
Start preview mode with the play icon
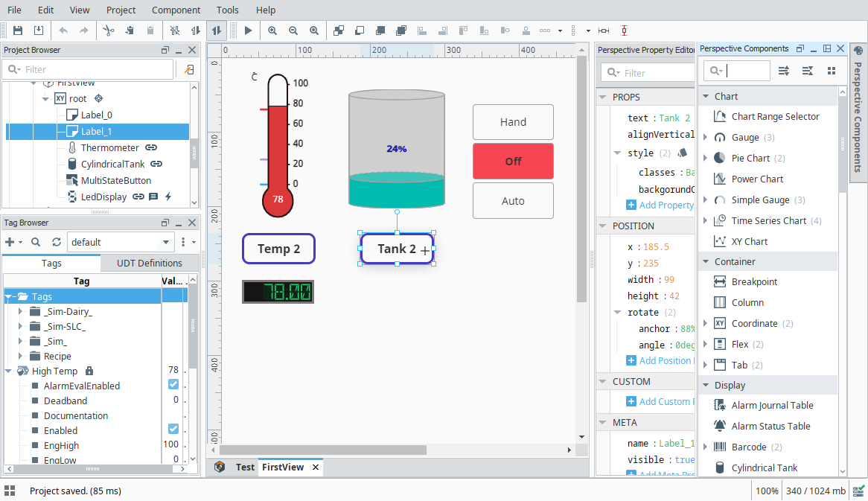click(x=249, y=31)
